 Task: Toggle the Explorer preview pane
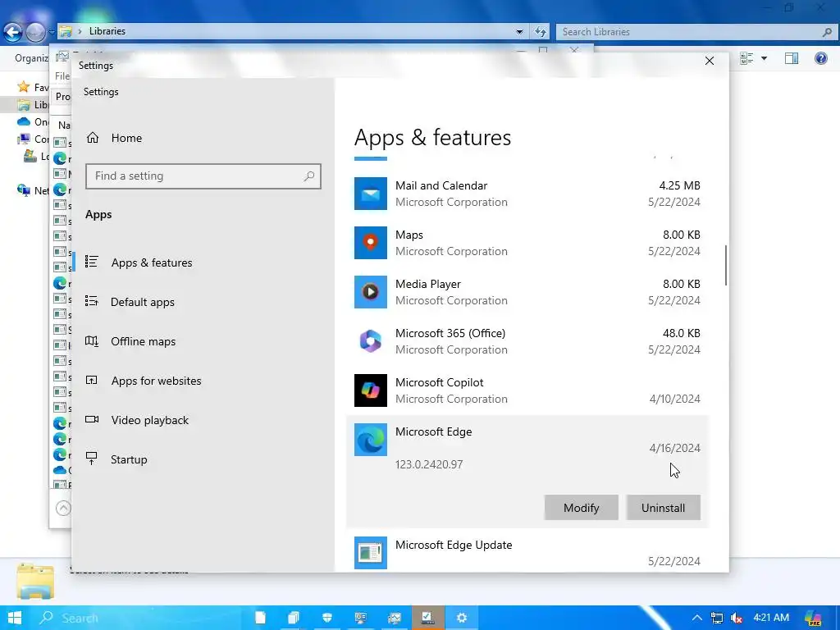tap(792, 58)
